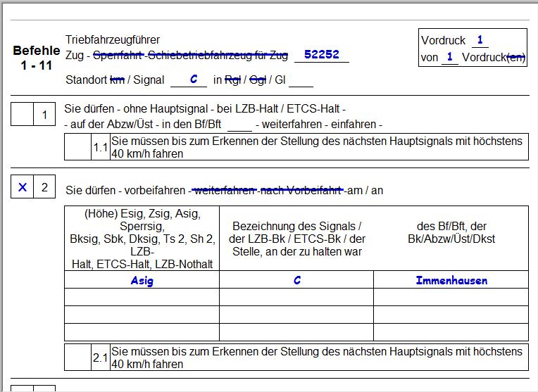Image resolution: width=538 pixels, height=392 pixels.
Task: Tick the checkbox for item 2.1
Action: [77, 358]
